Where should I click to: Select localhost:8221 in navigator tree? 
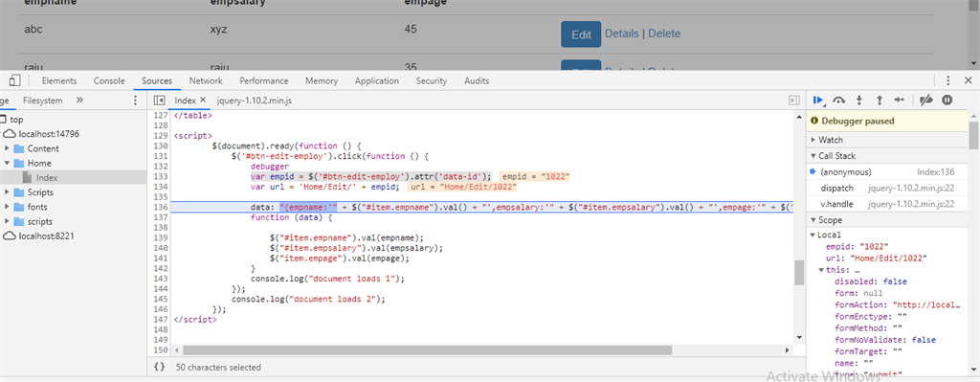click(46, 236)
